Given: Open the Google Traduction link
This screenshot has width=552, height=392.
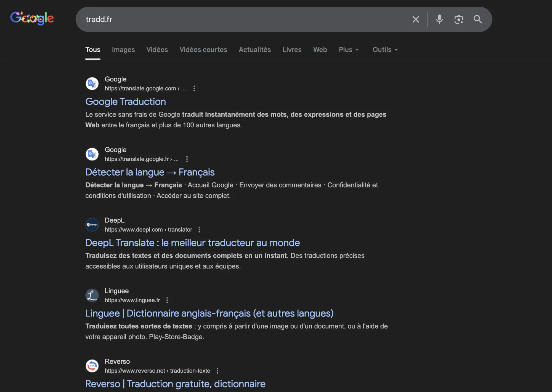Looking at the screenshot, I should point(126,102).
